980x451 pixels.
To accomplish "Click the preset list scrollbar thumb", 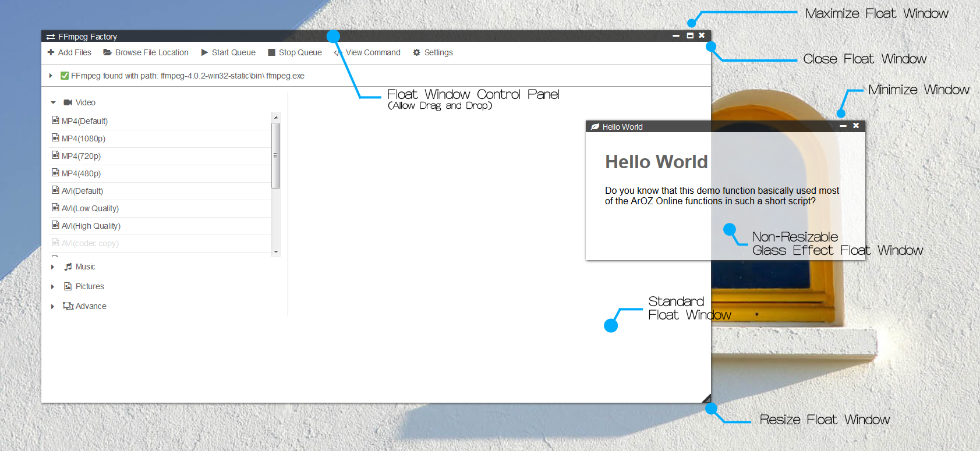I will pos(276,155).
